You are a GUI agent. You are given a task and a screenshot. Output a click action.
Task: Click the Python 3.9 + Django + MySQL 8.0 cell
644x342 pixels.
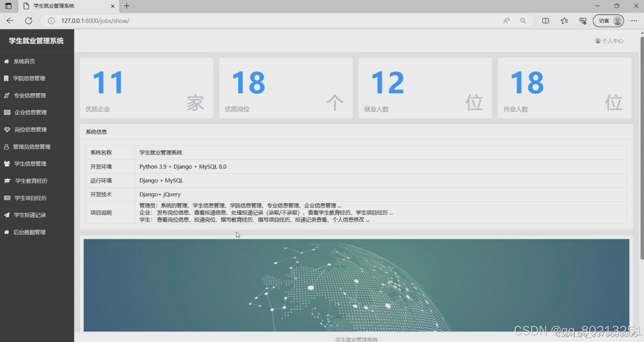381,167
